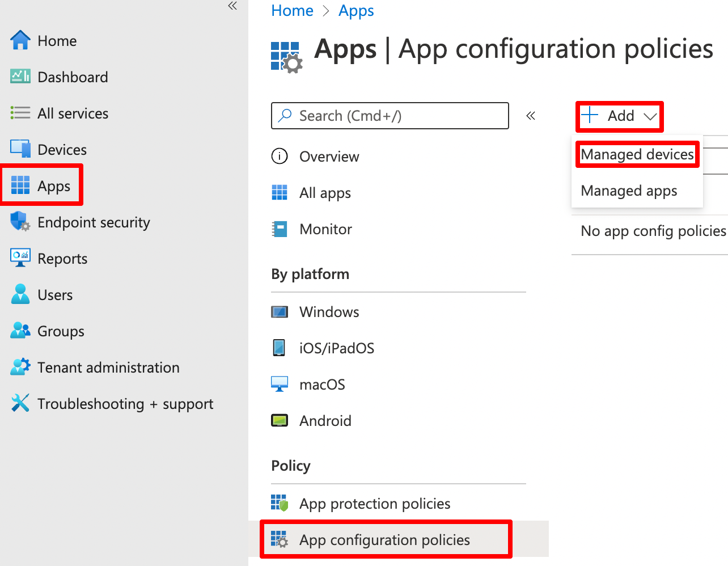
Task: Click the Reports icon
Action: tap(20, 258)
